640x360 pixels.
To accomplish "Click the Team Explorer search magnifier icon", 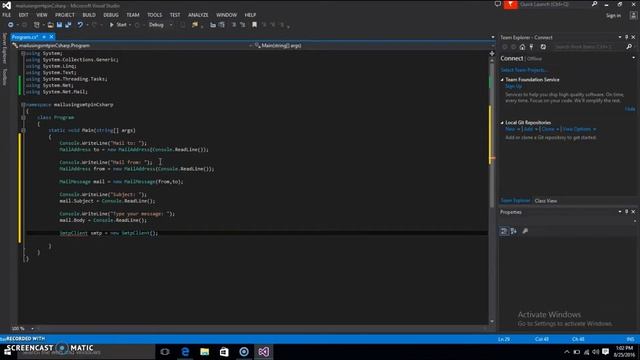I will 629,47.
